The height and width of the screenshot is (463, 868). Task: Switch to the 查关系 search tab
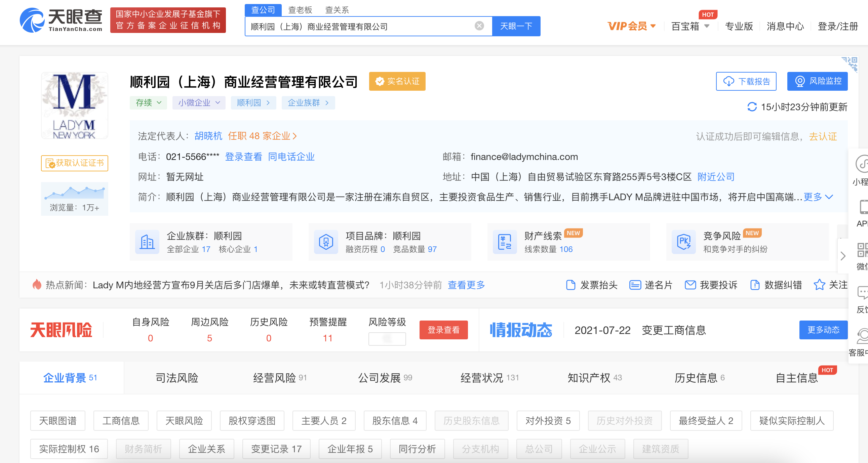tap(337, 10)
